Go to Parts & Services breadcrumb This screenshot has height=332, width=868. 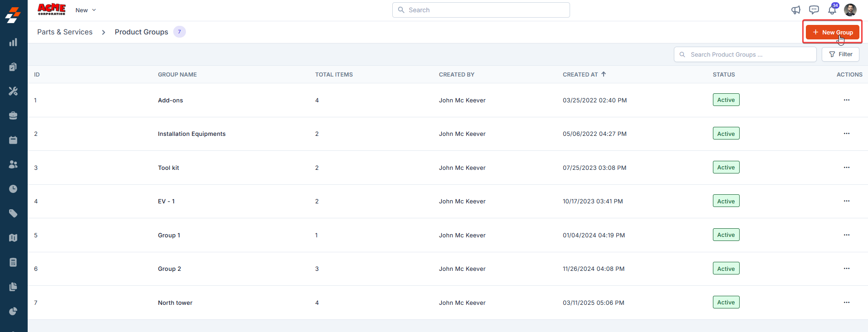[x=65, y=32]
